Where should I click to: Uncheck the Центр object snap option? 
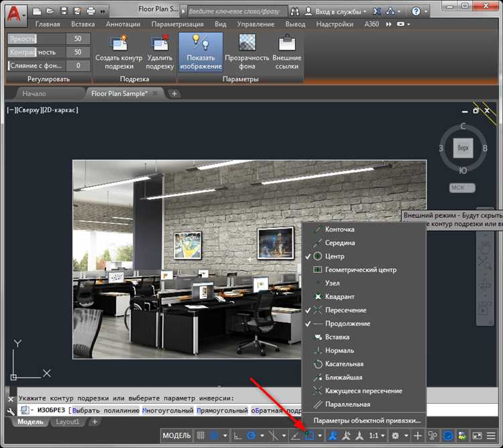tap(334, 256)
